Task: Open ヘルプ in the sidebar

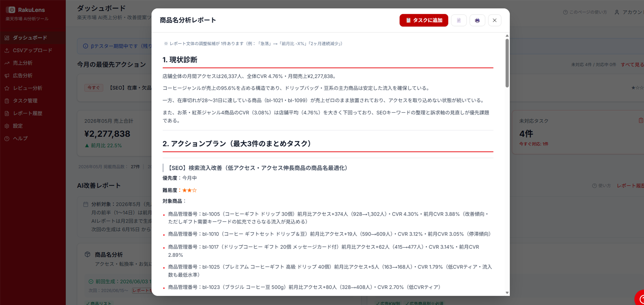Action: pos(33,138)
